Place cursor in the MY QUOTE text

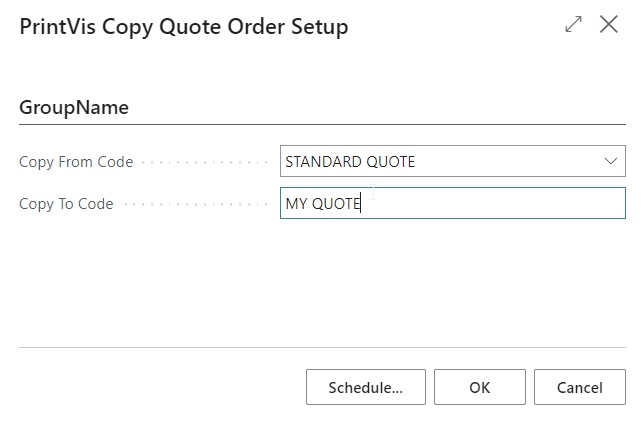[x=322, y=203]
